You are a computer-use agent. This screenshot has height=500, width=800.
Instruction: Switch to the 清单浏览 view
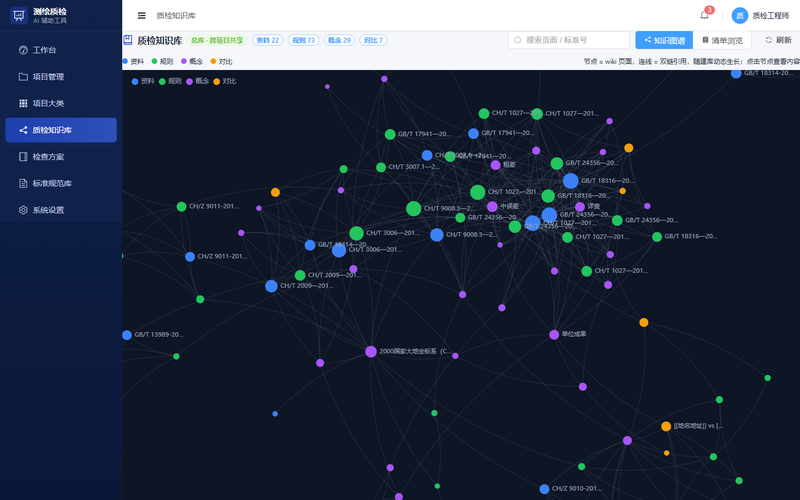pos(722,40)
